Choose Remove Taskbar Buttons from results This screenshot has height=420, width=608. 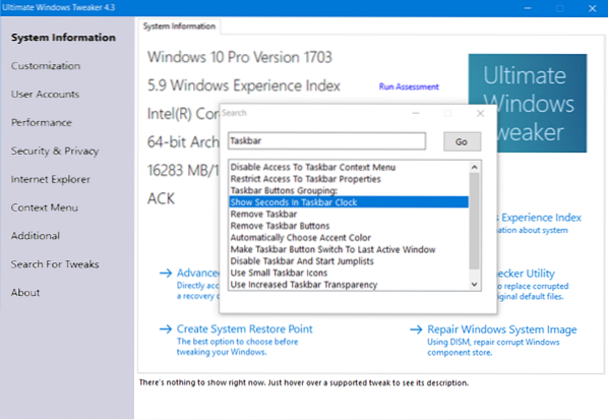(279, 226)
